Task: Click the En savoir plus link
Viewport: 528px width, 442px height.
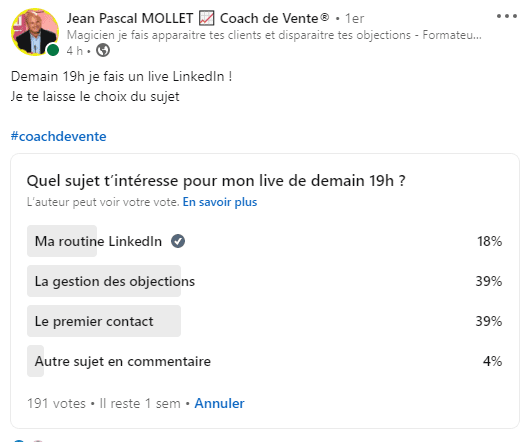Action: 220,202
